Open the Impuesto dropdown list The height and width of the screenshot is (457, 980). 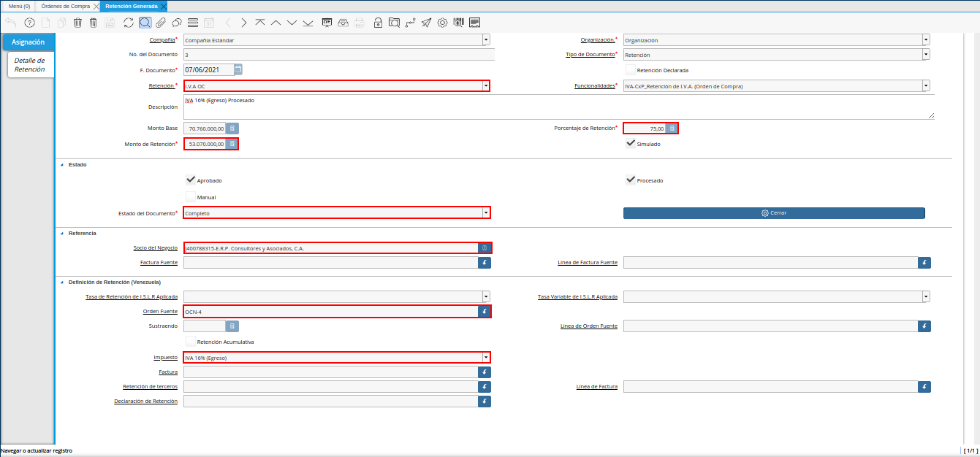485,358
